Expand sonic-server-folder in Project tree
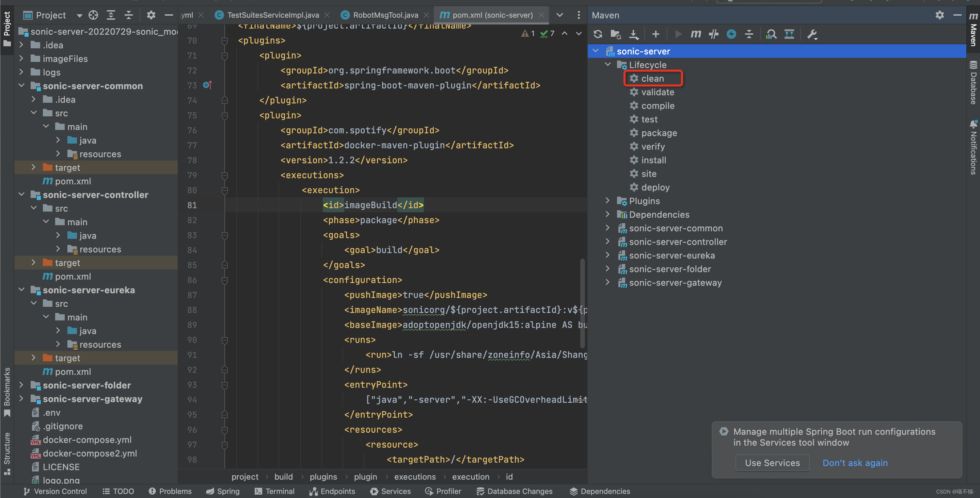This screenshot has width=980, height=498. coord(21,385)
